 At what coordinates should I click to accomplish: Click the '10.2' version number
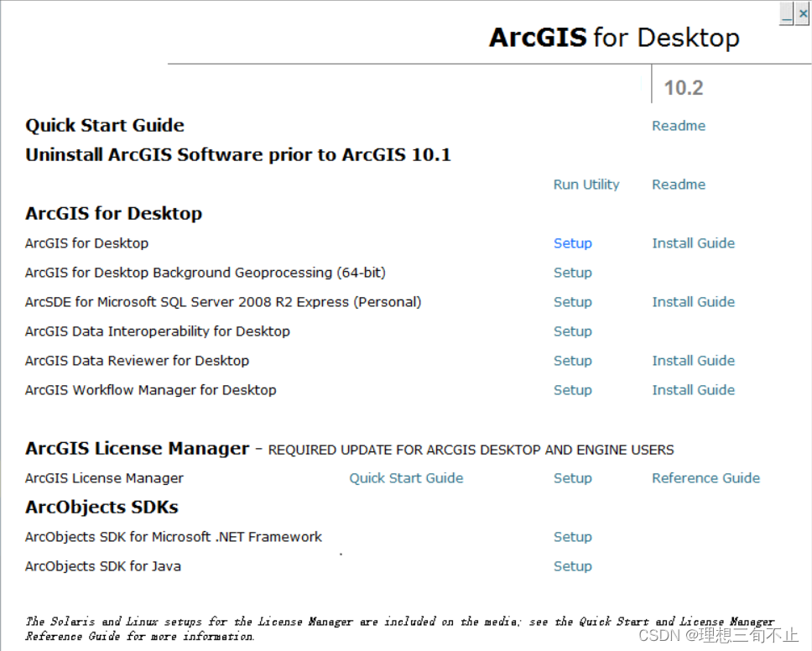point(684,88)
